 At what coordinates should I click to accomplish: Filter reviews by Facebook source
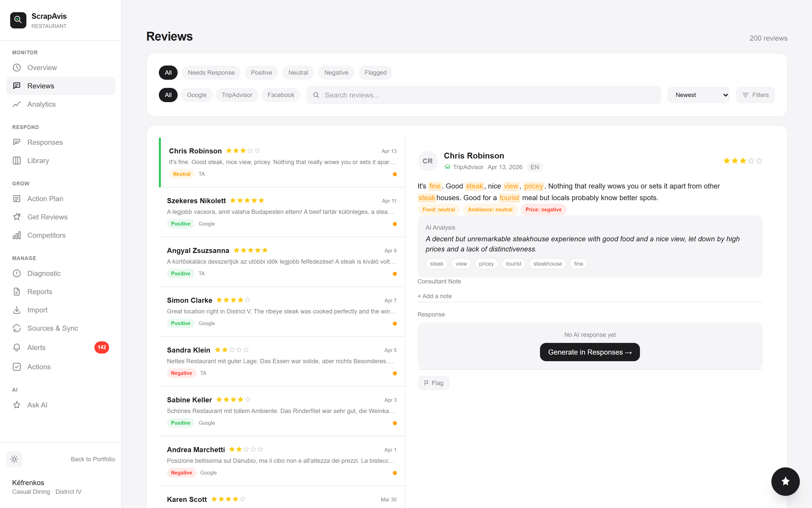(281, 95)
